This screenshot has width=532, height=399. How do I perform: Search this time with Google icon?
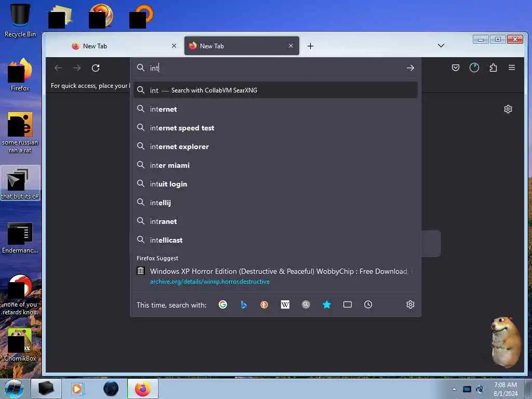click(222, 304)
